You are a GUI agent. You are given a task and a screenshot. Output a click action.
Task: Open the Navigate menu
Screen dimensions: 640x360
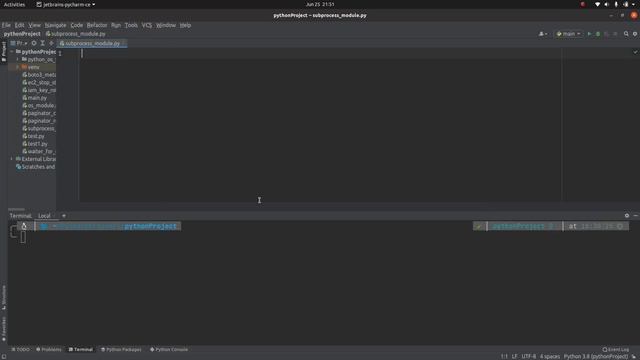[55, 25]
